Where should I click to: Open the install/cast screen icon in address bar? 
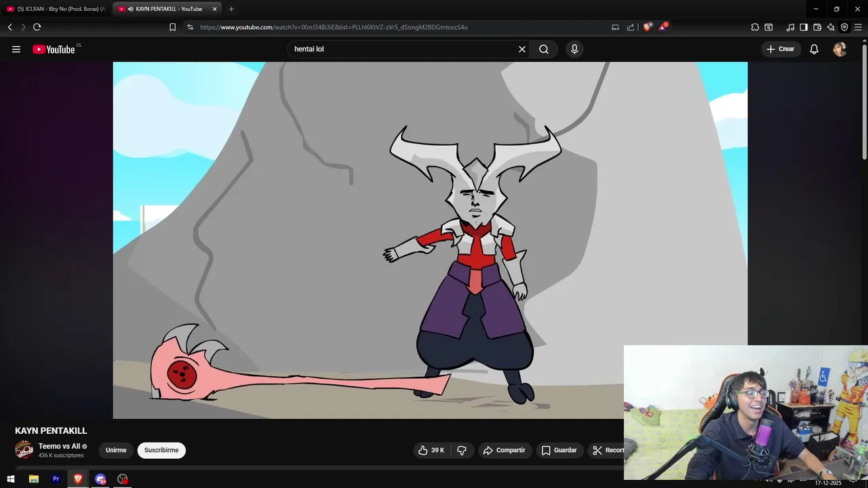tap(615, 27)
